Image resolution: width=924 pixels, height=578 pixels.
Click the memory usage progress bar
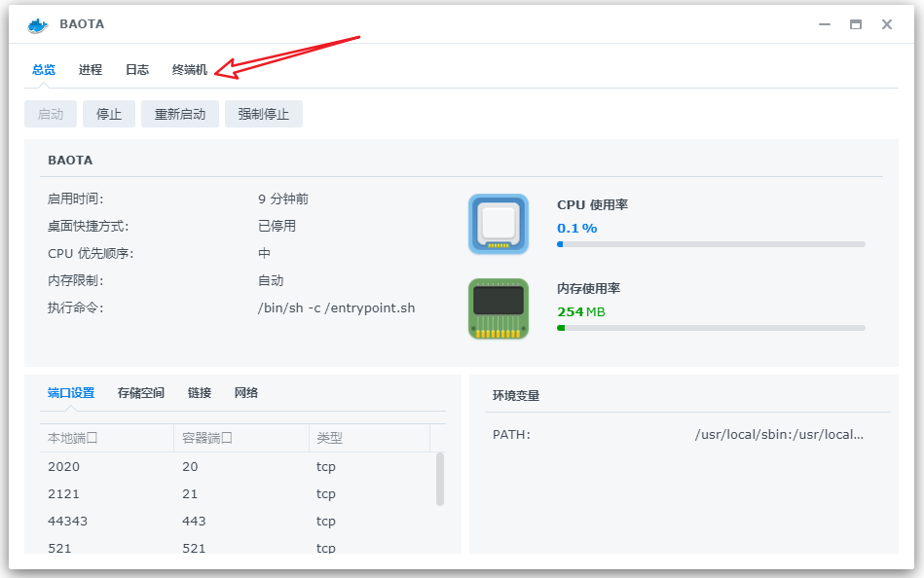coord(711,328)
